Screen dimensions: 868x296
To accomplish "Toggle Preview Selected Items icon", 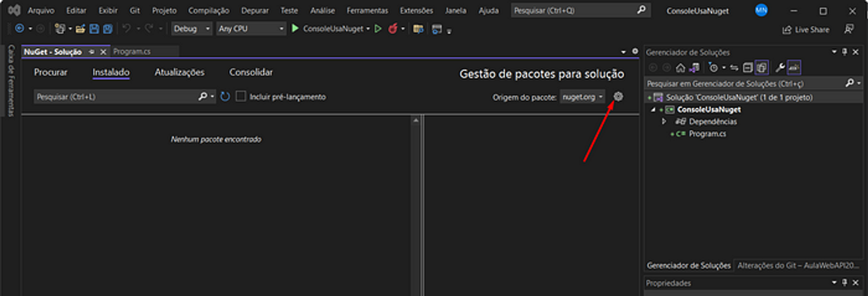I will click(x=794, y=68).
